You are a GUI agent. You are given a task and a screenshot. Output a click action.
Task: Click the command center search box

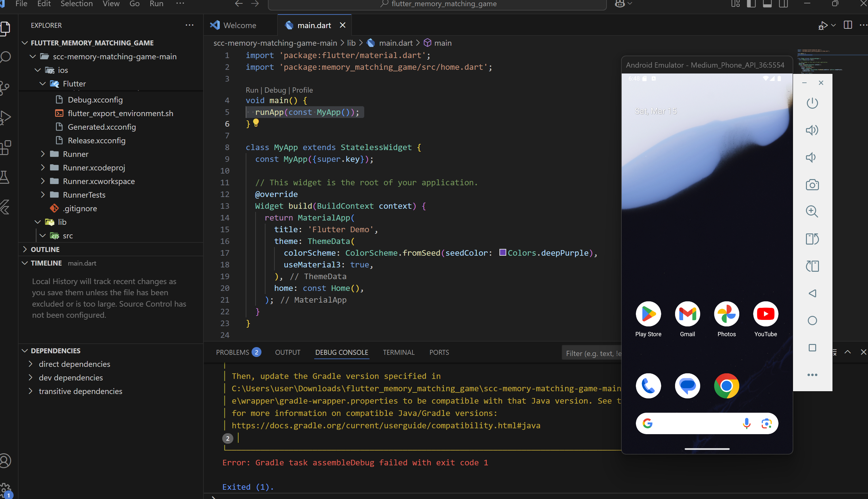coord(437,4)
